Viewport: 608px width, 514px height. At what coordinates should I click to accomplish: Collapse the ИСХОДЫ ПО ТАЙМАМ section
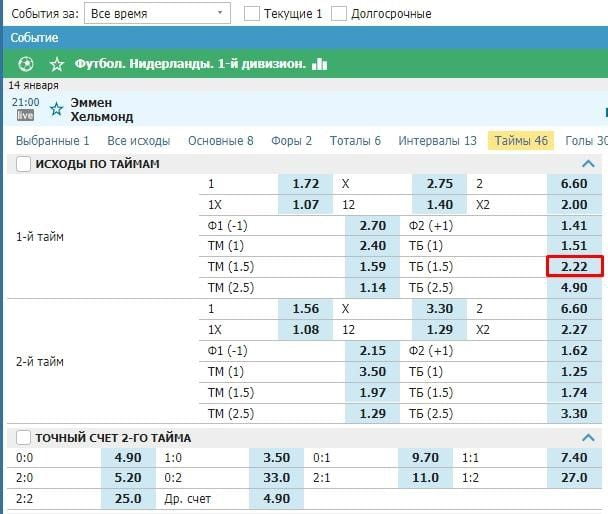pyautogui.click(x=588, y=164)
